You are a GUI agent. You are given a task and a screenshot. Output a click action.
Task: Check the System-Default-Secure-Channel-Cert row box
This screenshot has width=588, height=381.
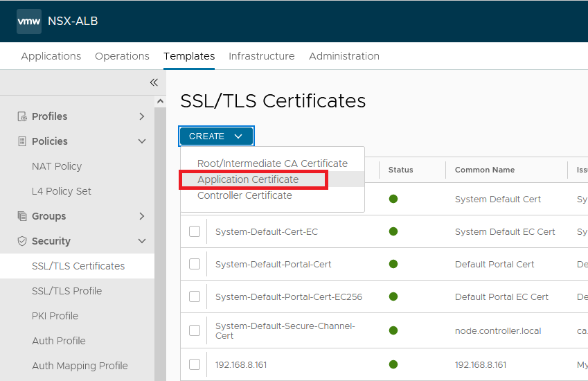(195, 330)
